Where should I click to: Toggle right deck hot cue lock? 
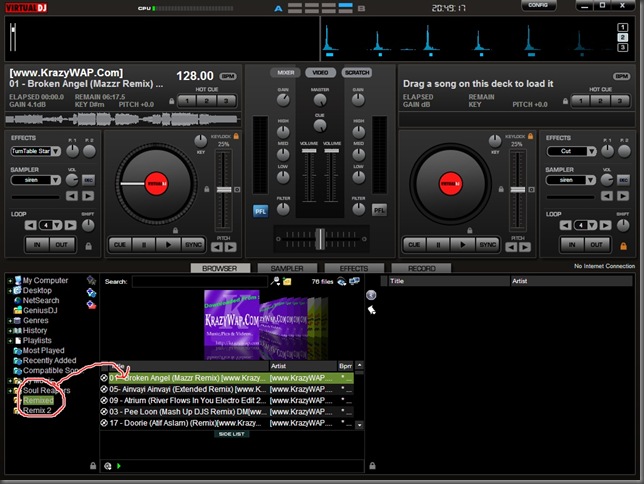(x=566, y=101)
